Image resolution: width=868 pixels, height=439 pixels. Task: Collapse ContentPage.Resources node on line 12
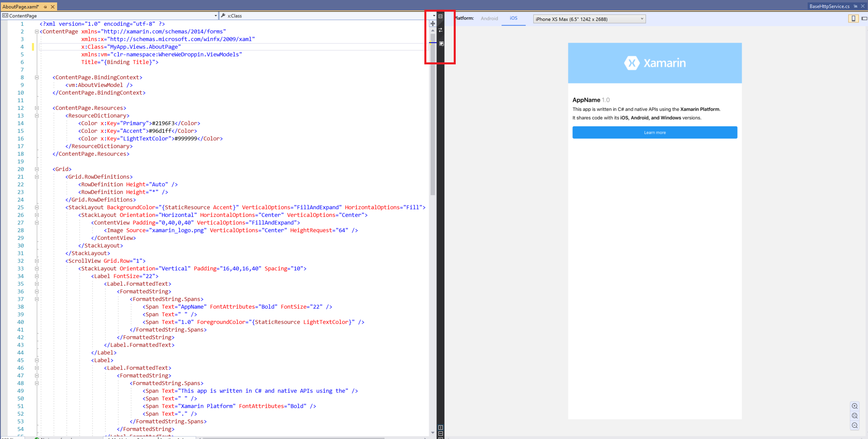point(37,108)
